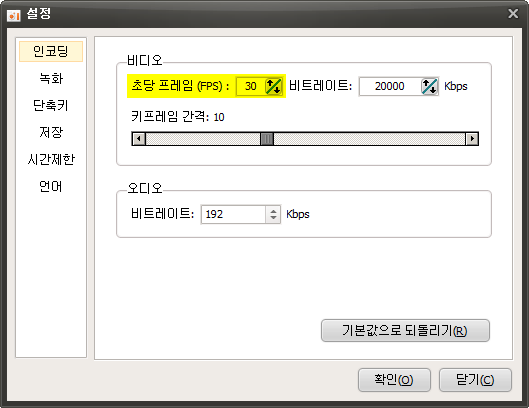
Task: Switch to the 저장 settings category
Action: (51, 132)
